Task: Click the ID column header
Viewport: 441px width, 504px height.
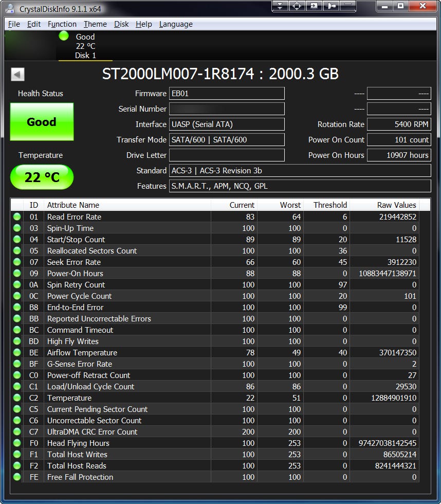Action: (33, 205)
